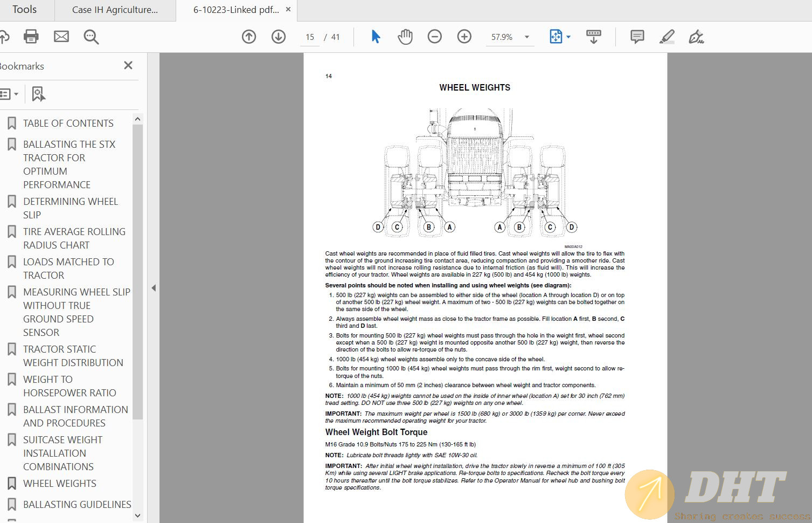Viewport: 812px width, 523px height.
Task: Collapse the navigation pane arrow
Action: pyautogui.click(x=154, y=288)
